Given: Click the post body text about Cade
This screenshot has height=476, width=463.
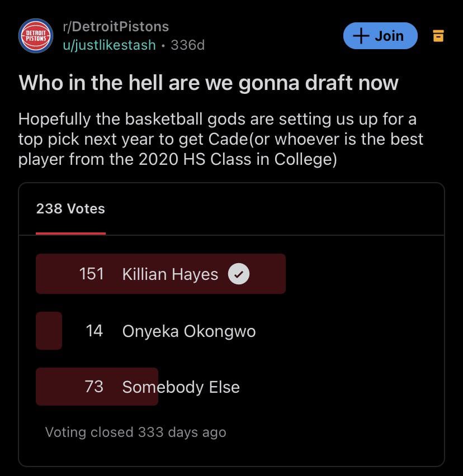Looking at the screenshot, I should (x=220, y=139).
